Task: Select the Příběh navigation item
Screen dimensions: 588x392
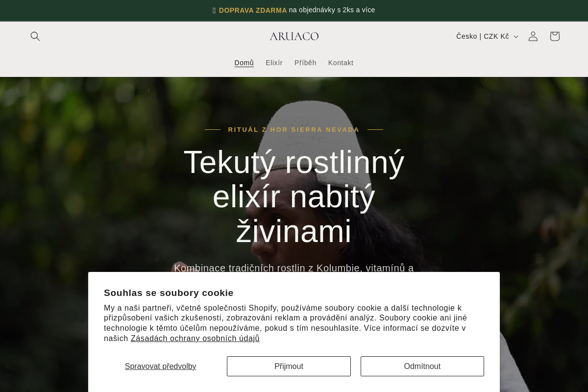Action: click(x=305, y=63)
